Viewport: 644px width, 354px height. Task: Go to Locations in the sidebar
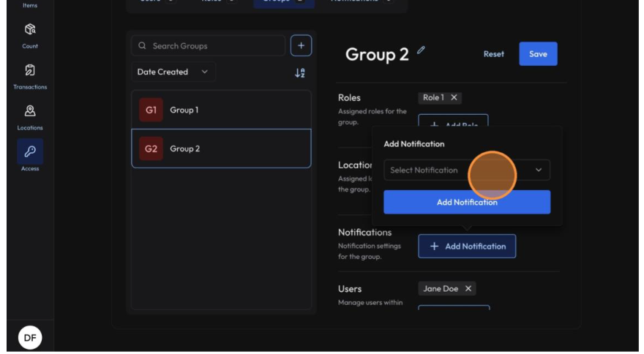pos(30,117)
